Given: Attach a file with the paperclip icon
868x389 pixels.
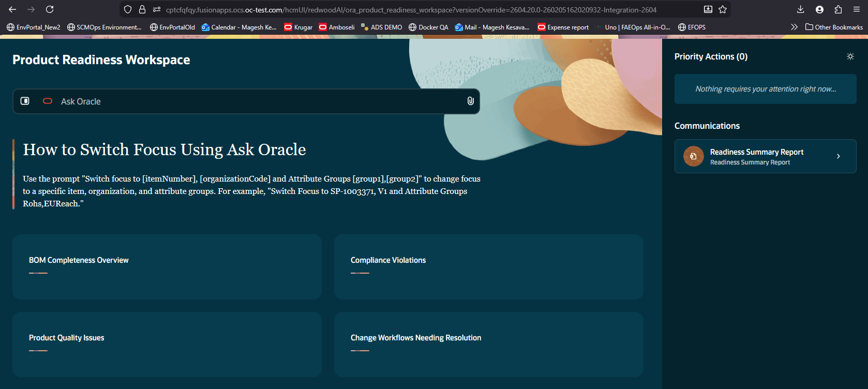Looking at the screenshot, I should click(x=470, y=101).
